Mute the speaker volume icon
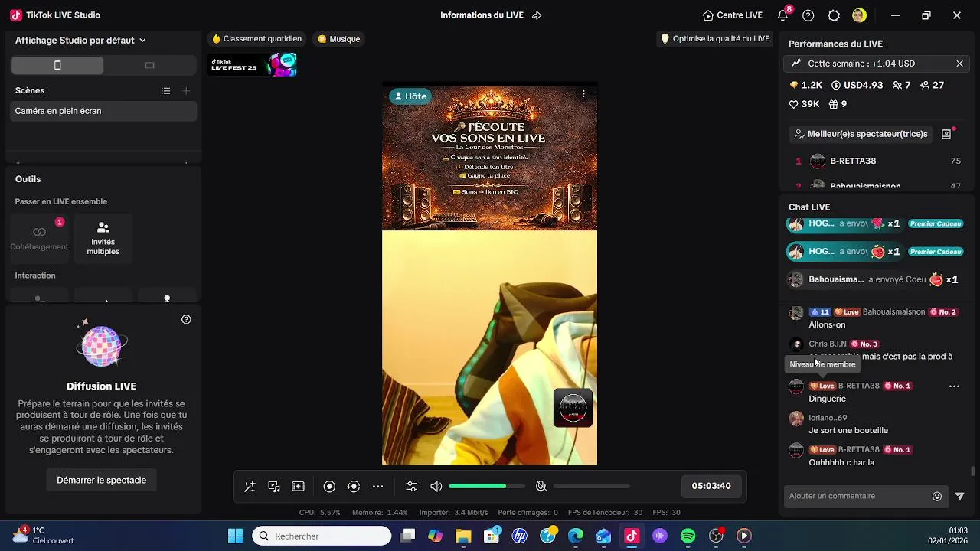 point(436,487)
